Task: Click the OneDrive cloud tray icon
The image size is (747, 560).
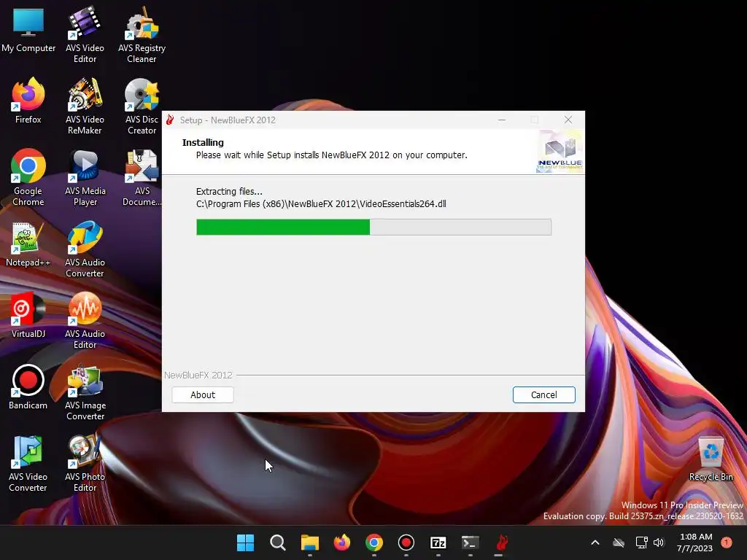Action: point(619,542)
